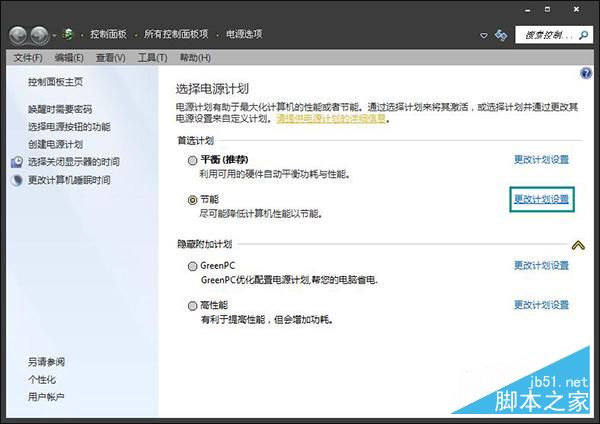
Task: Open the 帮助(H) menu
Action: [x=195, y=58]
